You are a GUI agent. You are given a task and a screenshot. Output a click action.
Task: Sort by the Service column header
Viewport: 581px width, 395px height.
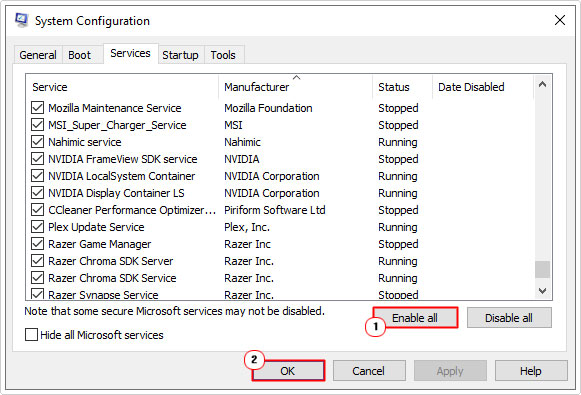(x=122, y=87)
